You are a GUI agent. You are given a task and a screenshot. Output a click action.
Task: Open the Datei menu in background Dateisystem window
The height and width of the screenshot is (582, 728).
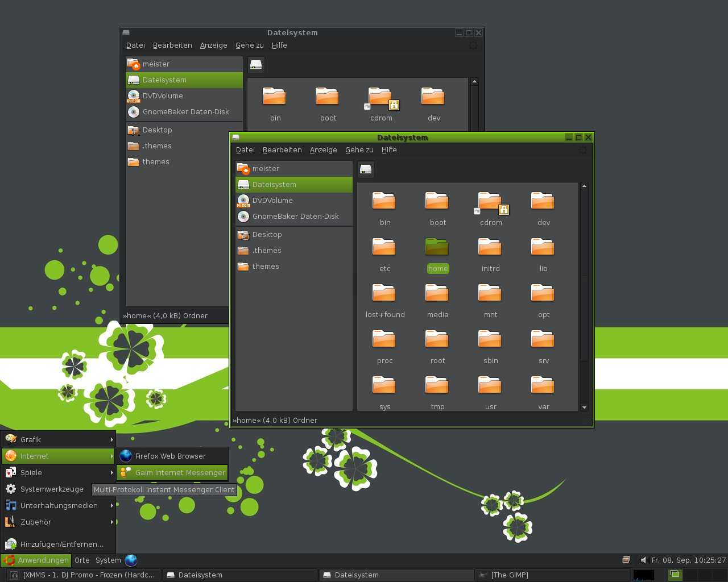pyautogui.click(x=135, y=45)
